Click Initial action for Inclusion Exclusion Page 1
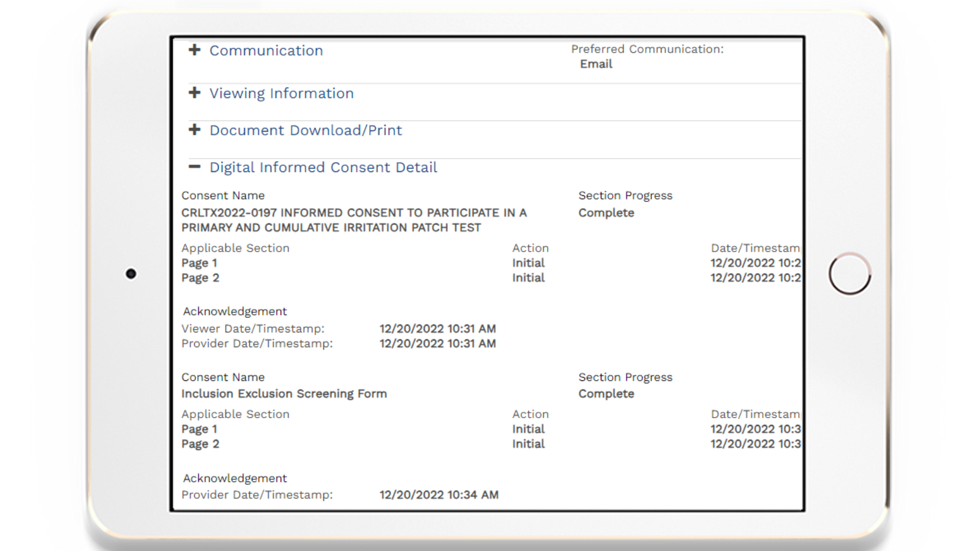The width and height of the screenshot is (980, 551). (528, 429)
